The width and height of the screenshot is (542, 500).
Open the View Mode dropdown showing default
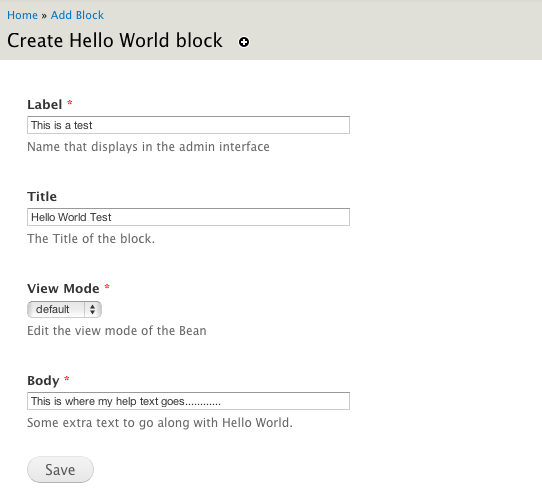pos(64,309)
